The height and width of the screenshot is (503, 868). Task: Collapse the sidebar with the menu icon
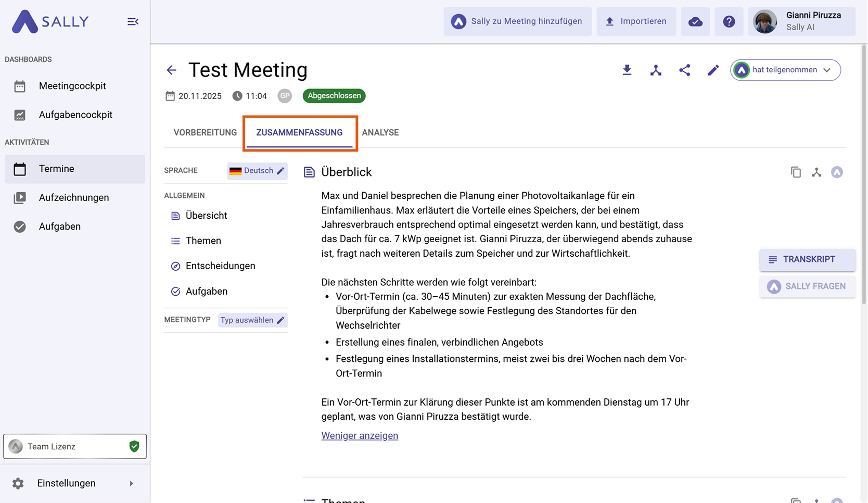(x=133, y=21)
